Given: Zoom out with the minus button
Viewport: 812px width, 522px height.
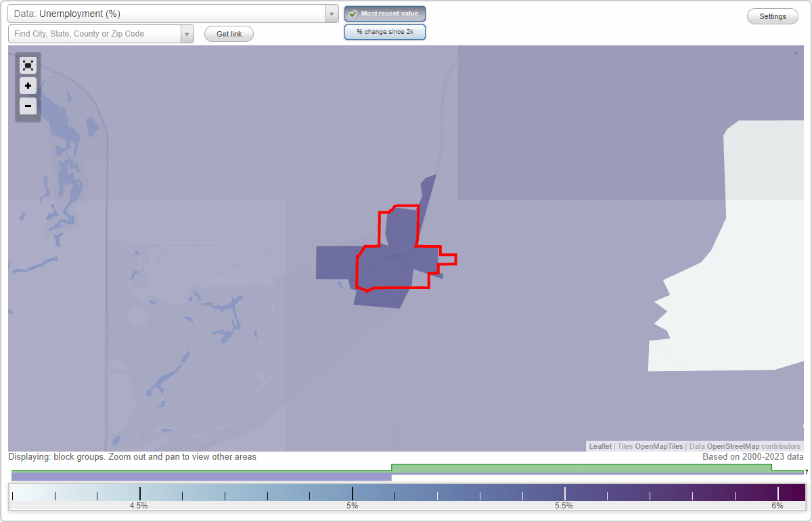Looking at the screenshot, I should [28, 106].
